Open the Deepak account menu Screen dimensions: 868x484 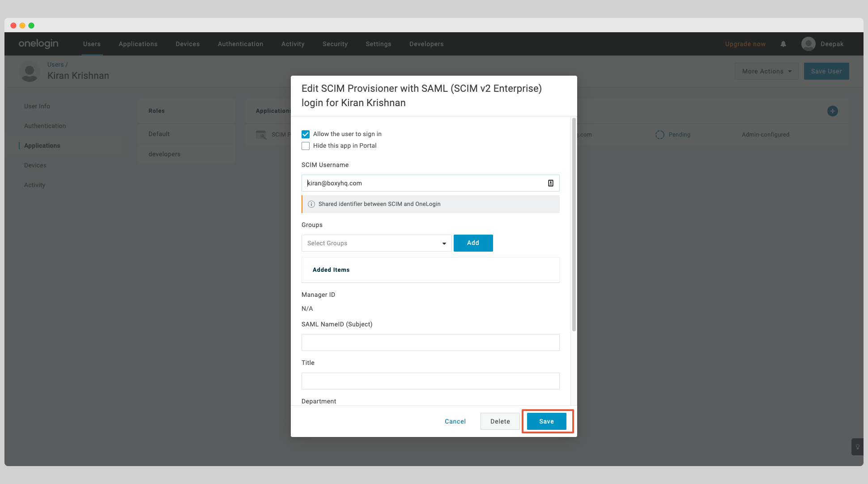pos(823,43)
